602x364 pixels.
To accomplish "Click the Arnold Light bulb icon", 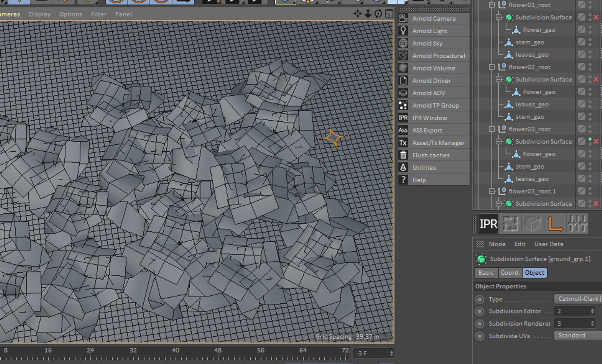I will click(x=403, y=31).
